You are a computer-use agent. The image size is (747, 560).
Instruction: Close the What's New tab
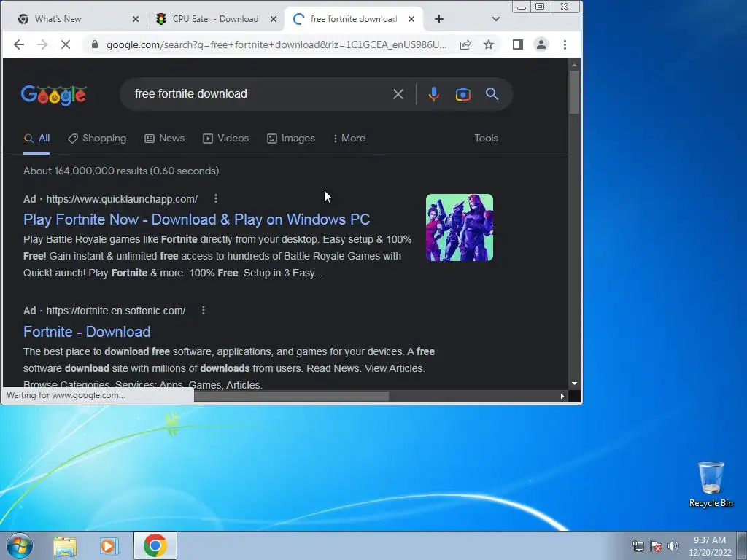136,19
